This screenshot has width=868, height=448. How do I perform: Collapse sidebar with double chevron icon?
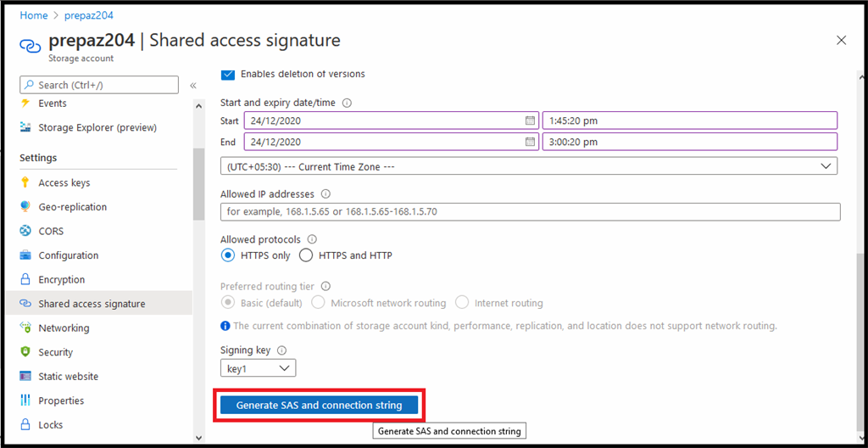193,86
